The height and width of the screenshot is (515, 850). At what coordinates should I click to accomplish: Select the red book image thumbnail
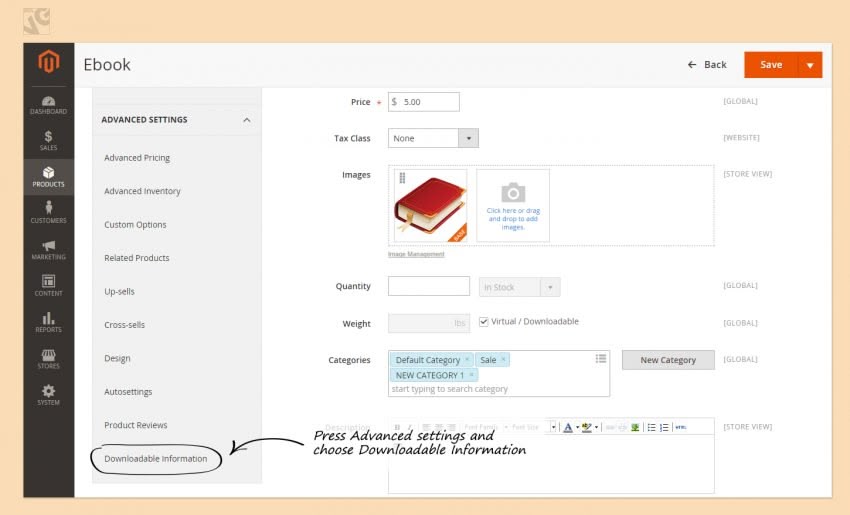(430, 206)
